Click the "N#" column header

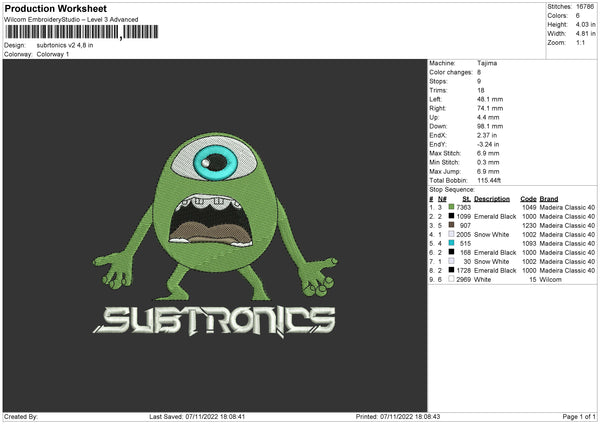tap(442, 199)
